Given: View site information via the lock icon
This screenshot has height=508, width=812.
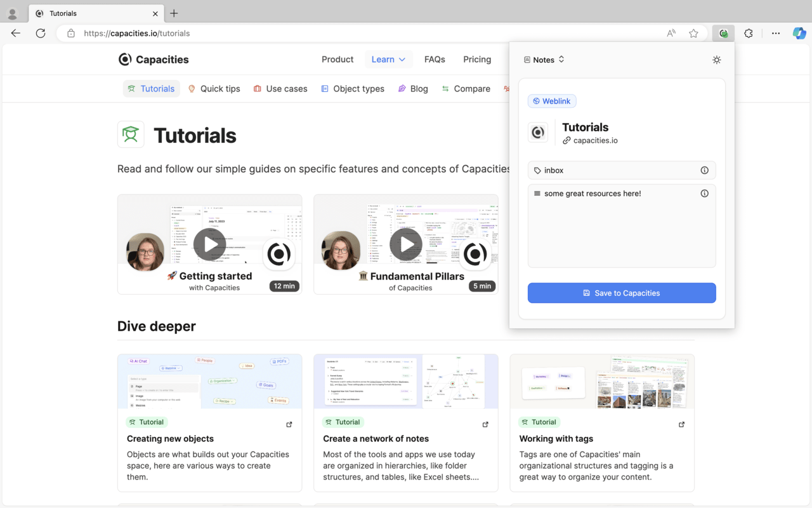Looking at the screenshot, I should click(71, 34).
